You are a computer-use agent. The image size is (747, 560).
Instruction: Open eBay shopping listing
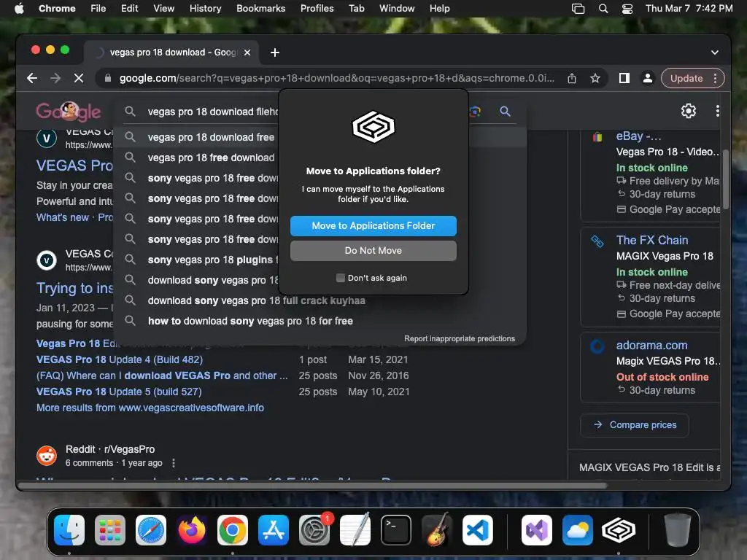pyautogui.click(x=638, y=136)
